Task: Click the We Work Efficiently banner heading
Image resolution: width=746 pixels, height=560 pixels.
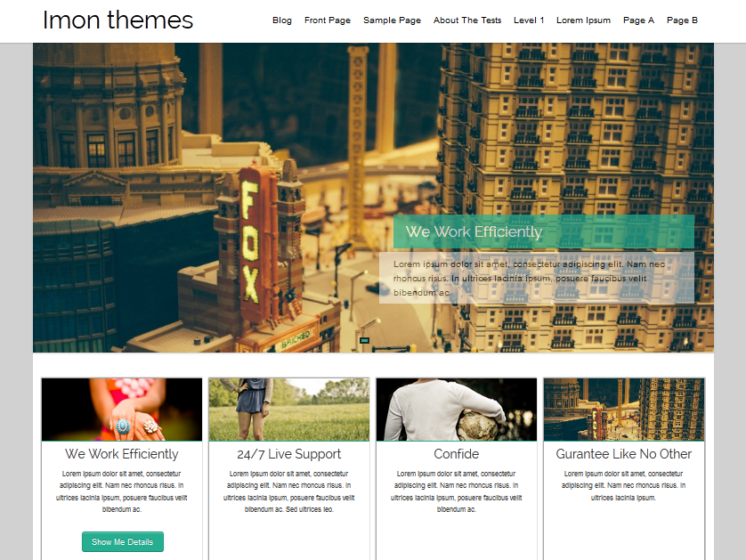Action: tap(474, 231)
